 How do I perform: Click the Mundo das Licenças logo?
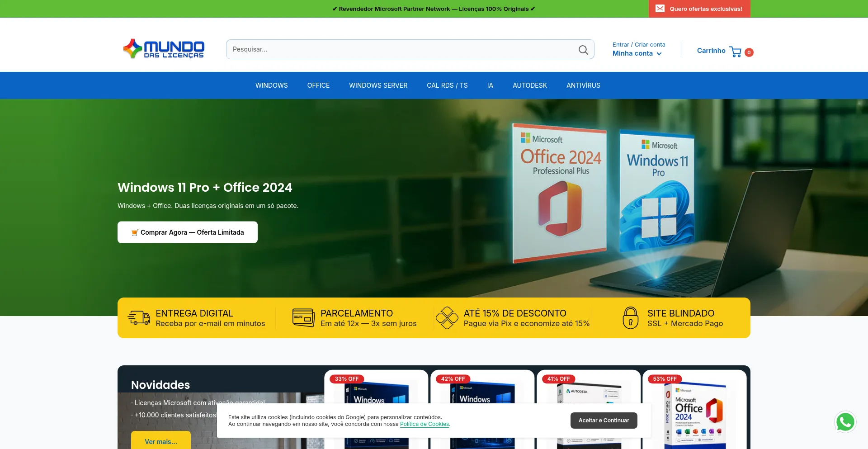(164, 49)
